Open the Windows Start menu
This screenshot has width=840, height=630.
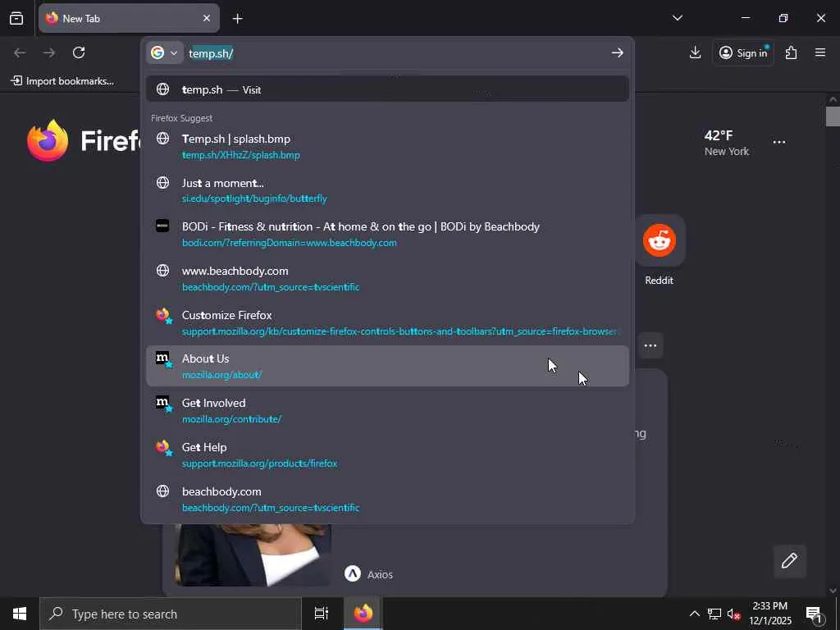click(20, 614)
